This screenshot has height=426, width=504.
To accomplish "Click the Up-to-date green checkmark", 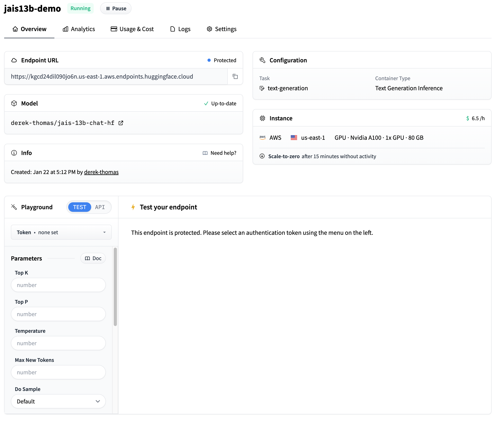I will 206,103.
